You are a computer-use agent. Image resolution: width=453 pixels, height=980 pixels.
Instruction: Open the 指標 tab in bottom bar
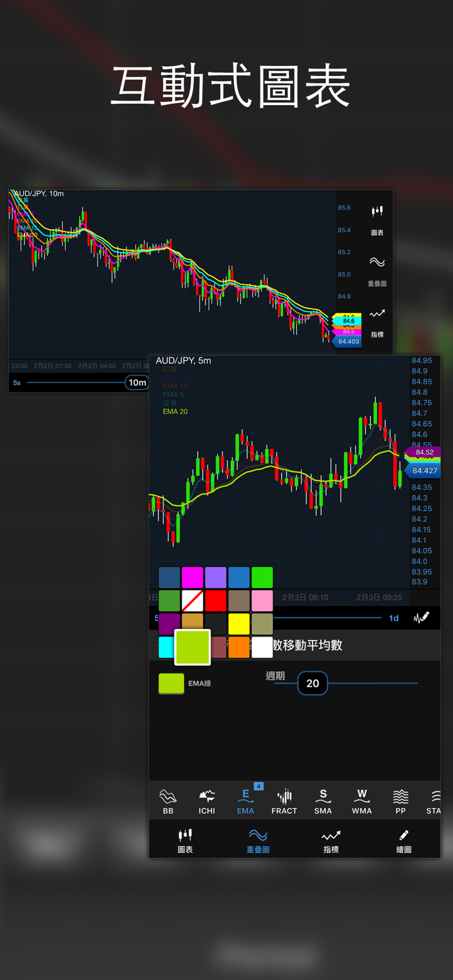331,840
